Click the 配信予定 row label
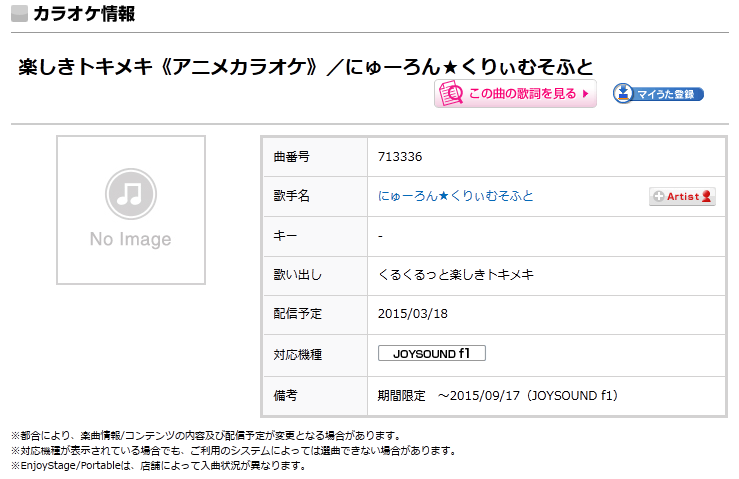The height and width of the screenshot is (479, 739). coord(297,314)
